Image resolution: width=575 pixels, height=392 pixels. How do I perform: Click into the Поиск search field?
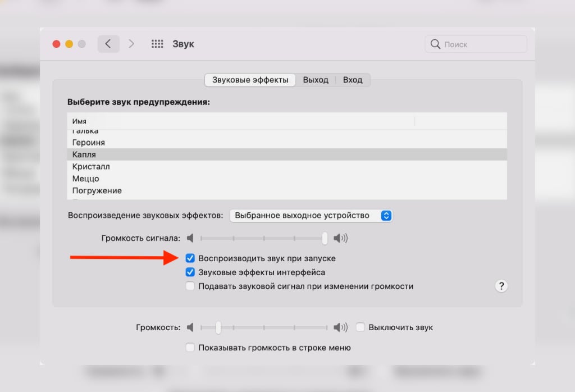476,44
